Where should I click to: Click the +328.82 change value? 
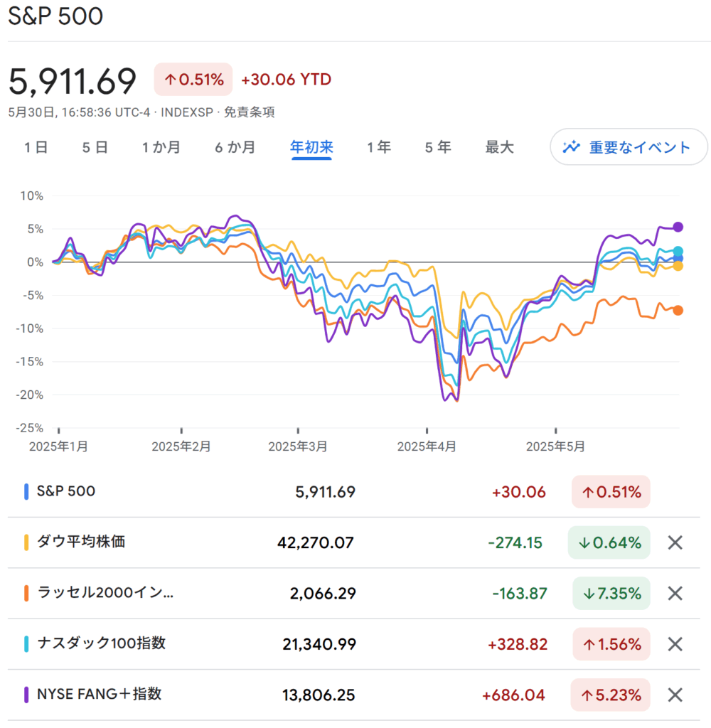518,644
